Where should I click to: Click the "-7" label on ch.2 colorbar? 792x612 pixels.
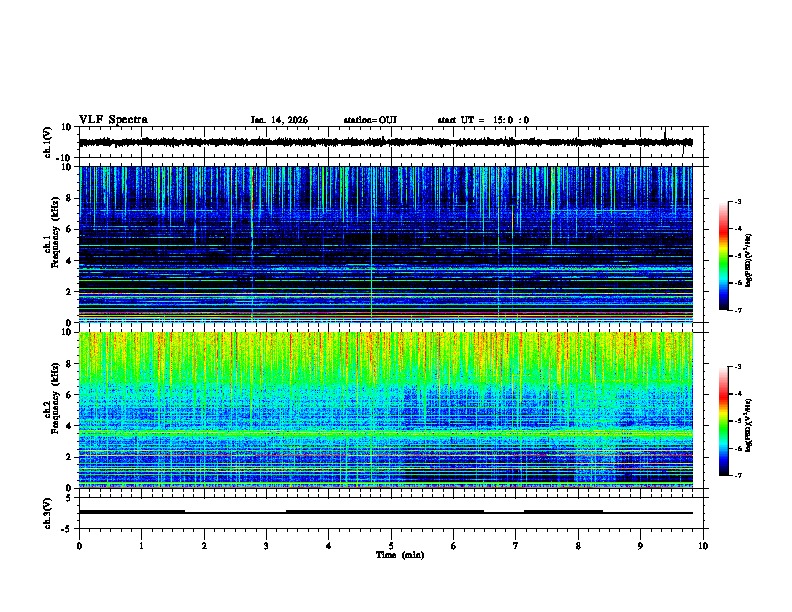pos(737,475)
